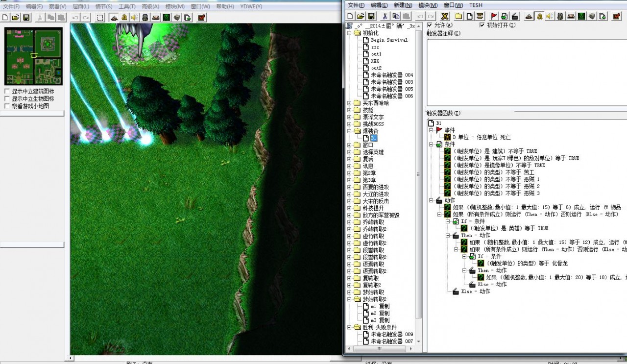Open Campaign Editor from World Editor toolbar
Viewport: 627px width, 364px height.
[156, 17]
